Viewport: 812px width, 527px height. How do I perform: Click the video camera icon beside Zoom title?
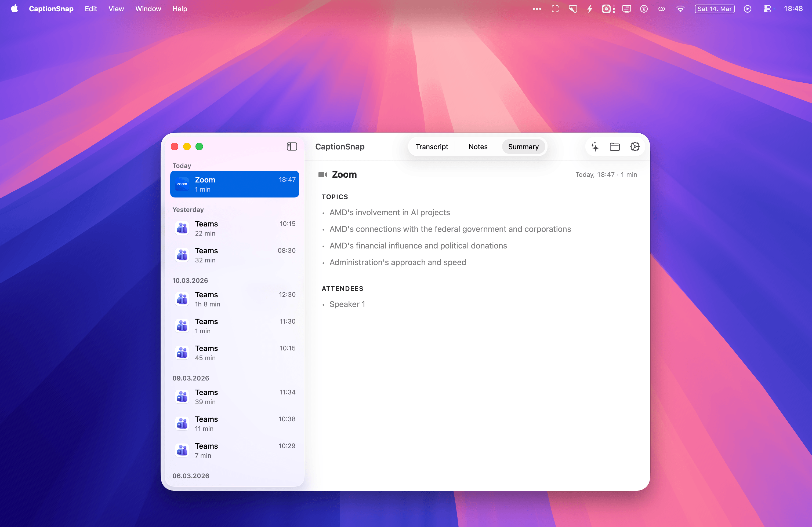coord(322,174)
